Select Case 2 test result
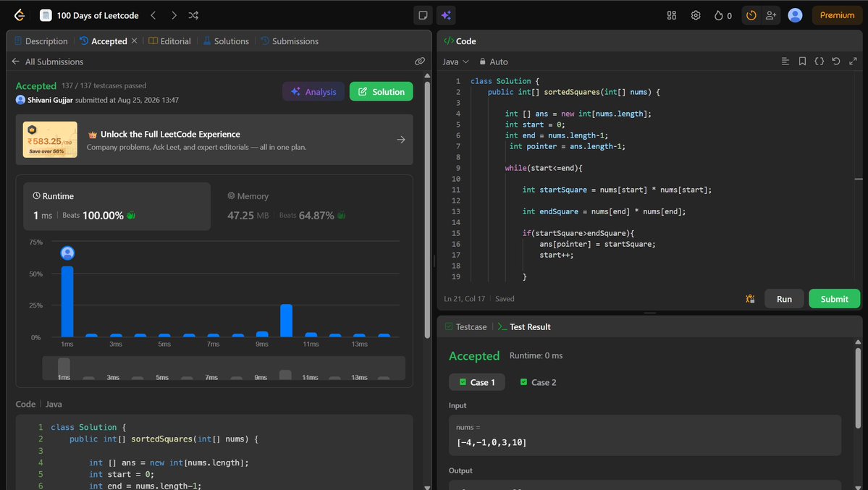This screenshot has height=490, width=868. pos(538,382)
